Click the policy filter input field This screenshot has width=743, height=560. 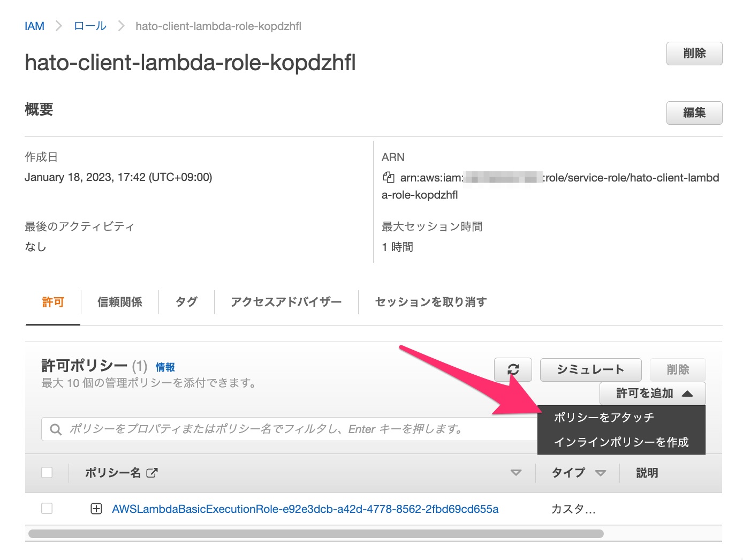(x=268, y=428)
